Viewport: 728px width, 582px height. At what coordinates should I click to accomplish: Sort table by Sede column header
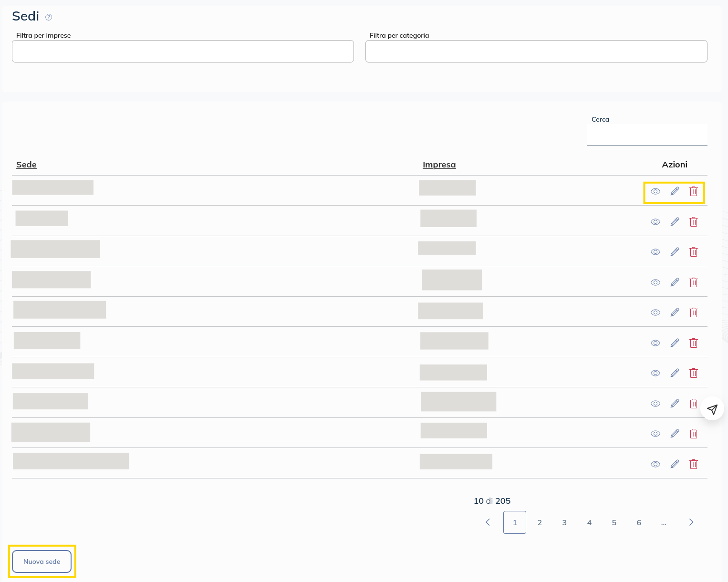[26, 165]
